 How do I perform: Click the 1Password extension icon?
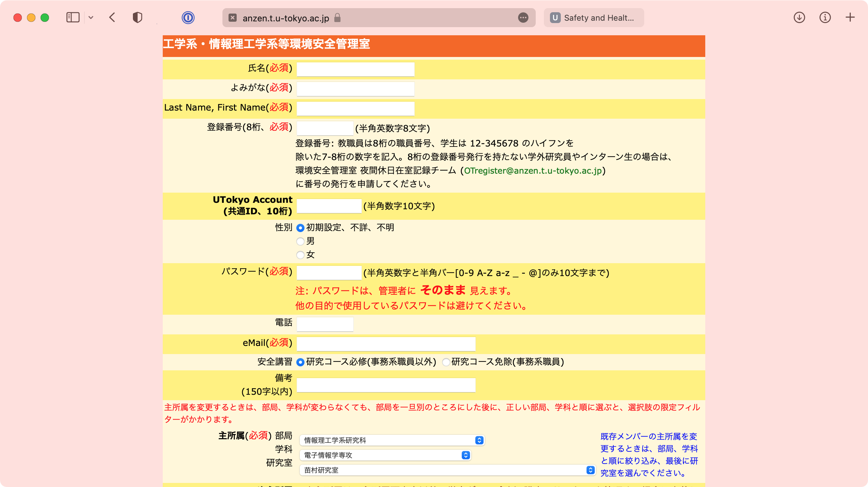(x=188, y=18)
